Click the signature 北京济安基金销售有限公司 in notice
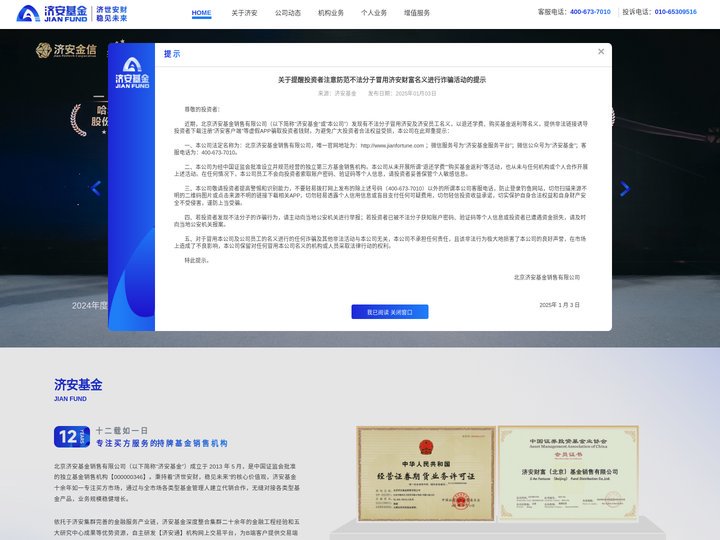 [546, 277]
